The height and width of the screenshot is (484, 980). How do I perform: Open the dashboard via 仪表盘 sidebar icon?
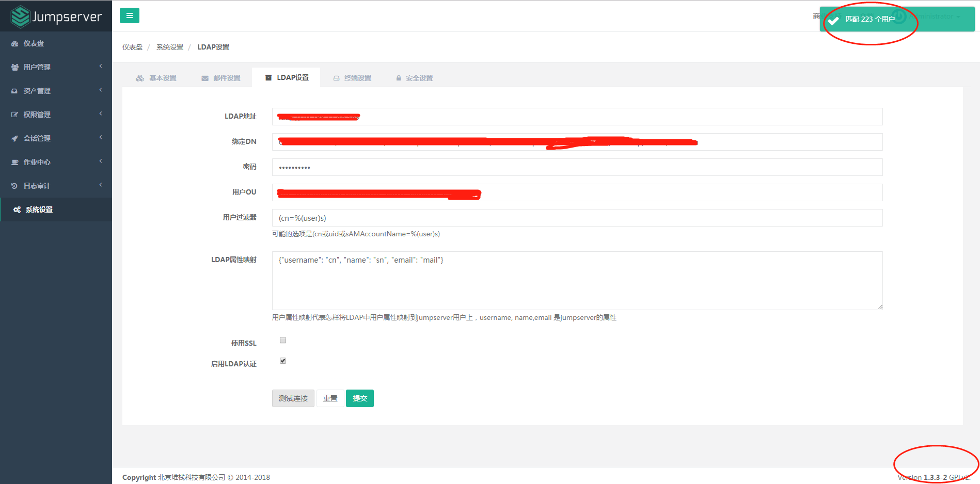click(x=15, y=43)
